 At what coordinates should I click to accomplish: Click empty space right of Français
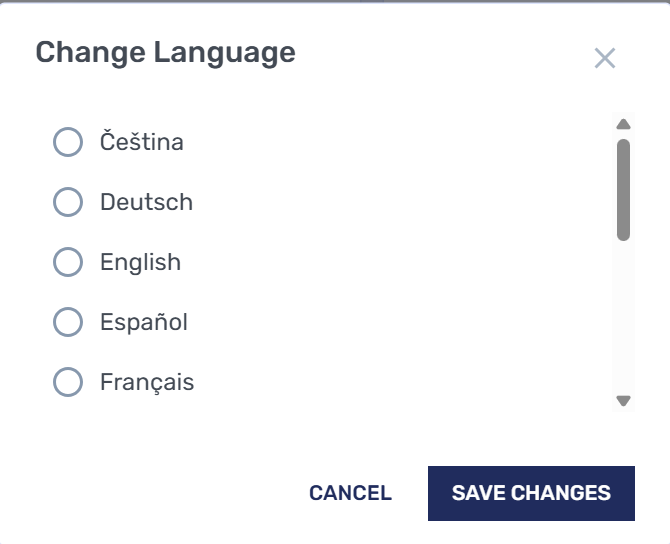pyautogui.click(x=400, y=382)
